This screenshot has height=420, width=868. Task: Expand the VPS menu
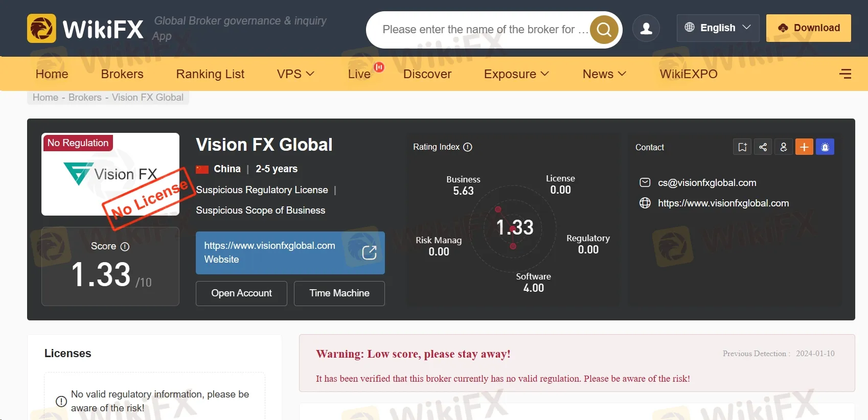295,74
